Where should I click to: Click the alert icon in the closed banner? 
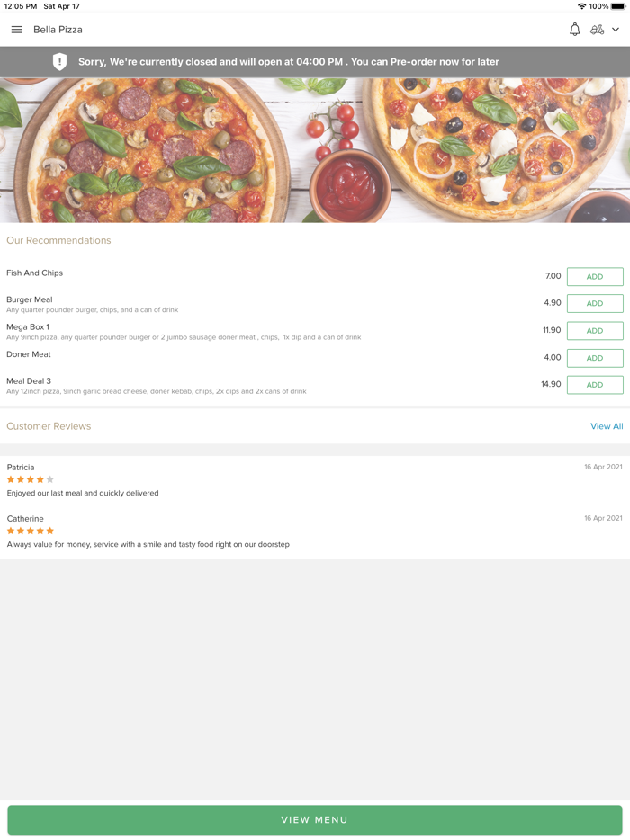pyautogui.click(x=58, y=62)
